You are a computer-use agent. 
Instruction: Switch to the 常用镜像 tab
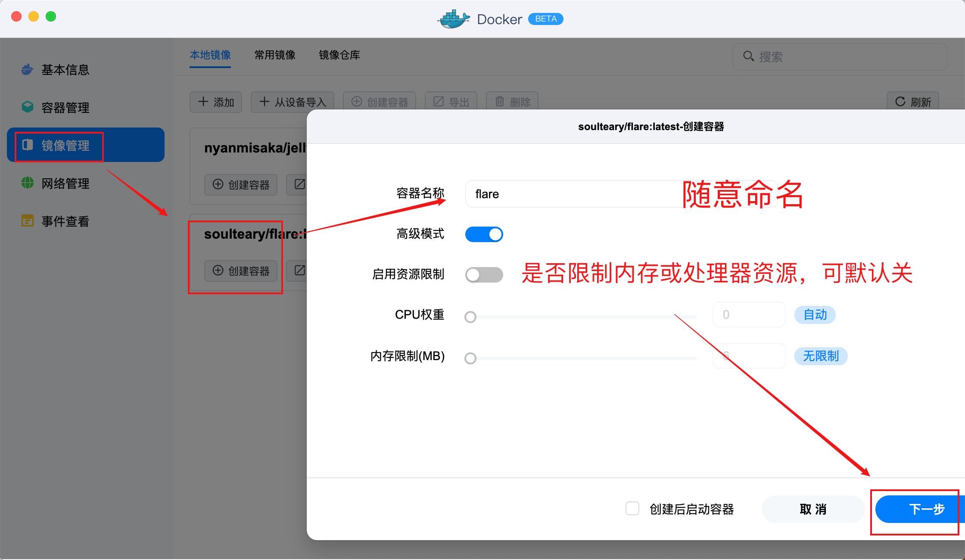(274, 55)
